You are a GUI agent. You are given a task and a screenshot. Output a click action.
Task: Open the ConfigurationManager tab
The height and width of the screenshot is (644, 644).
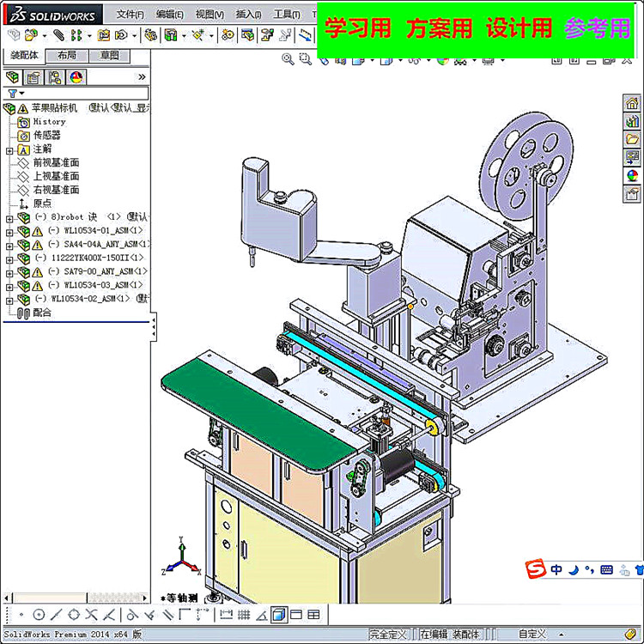tap(54, 77)
